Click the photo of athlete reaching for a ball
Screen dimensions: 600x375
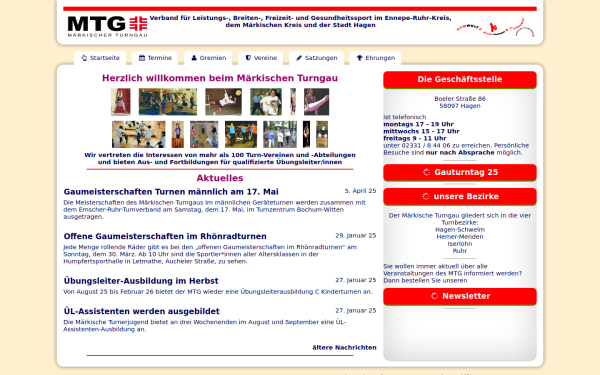point(223,102)
